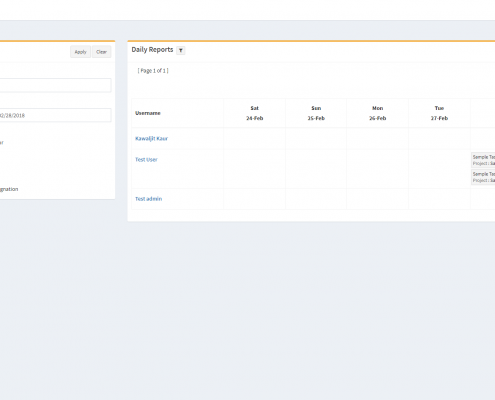The width and height of the screenshot is (495, 400).
Task: Open the first Sample Task card for Test User
Action: (483, 160)
